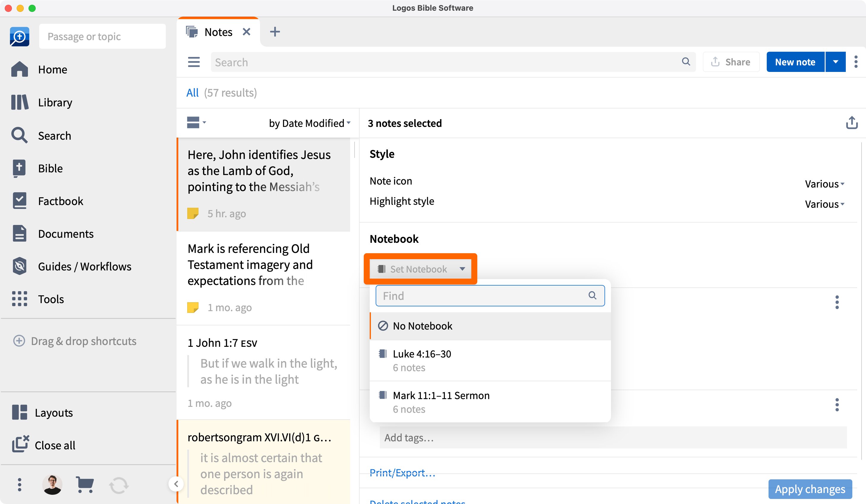This screenshot has height=504, width=866.
Task: Open Layouts panel
Action: (42, 412)
